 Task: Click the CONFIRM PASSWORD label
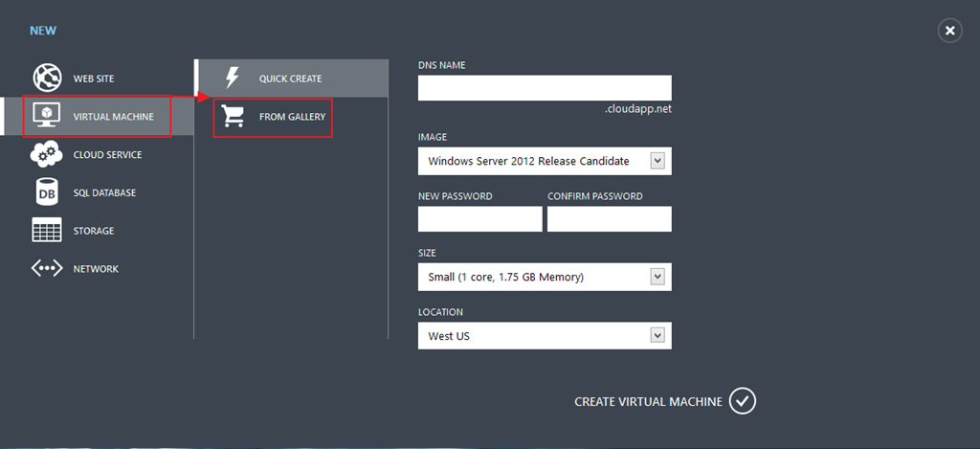[595, 196]
